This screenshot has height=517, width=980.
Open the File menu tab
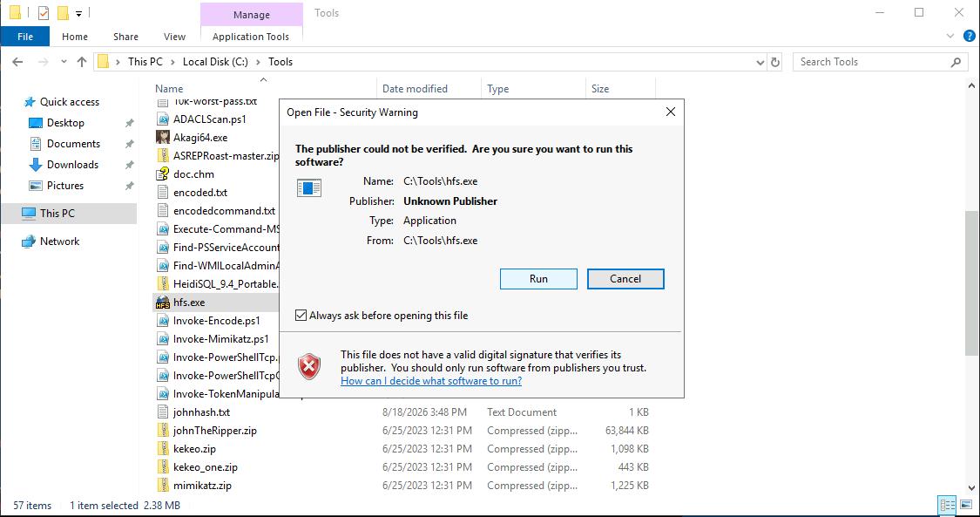[25, 37]
